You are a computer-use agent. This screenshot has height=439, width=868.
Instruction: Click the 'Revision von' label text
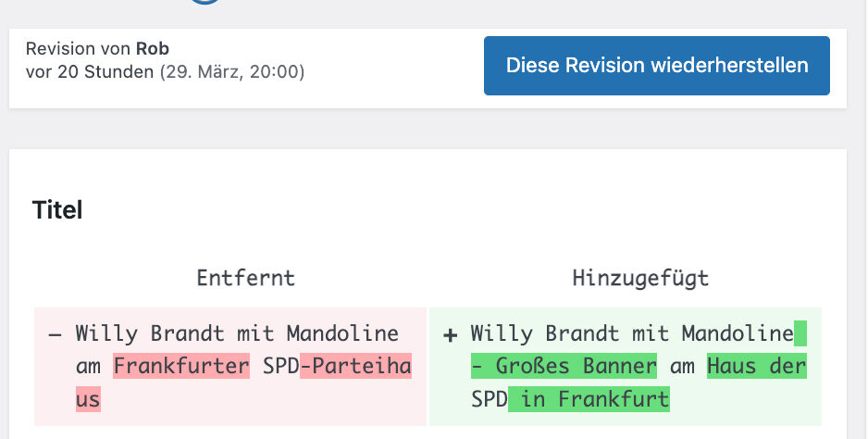point(79,49)
